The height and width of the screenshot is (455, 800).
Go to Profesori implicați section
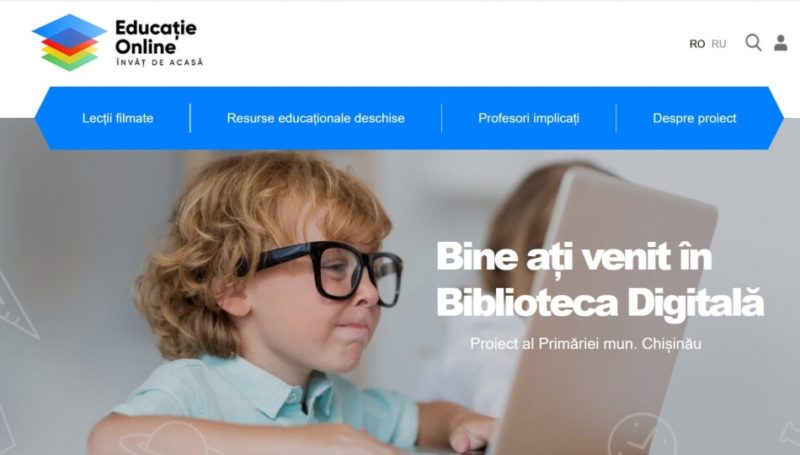pos(529,118)
